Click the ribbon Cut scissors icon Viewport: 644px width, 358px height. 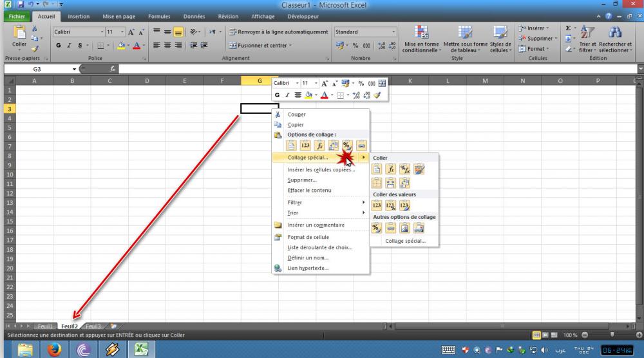coord(35,28)
